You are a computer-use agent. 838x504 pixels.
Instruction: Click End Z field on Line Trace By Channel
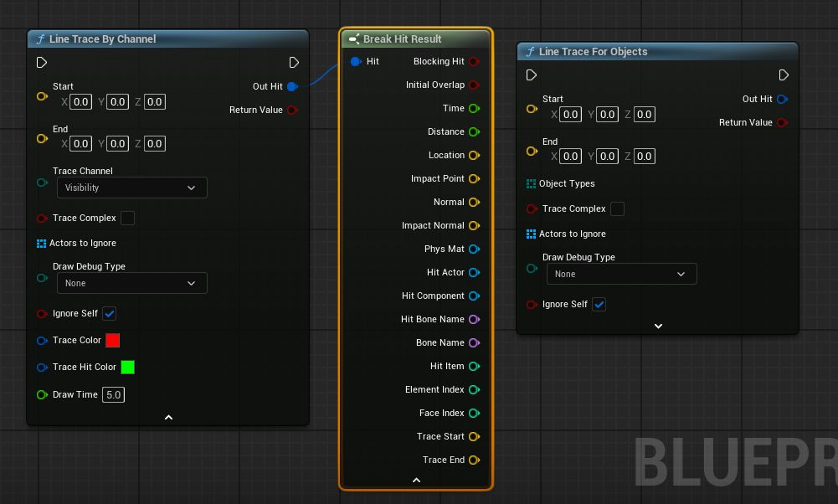pyautogui.click(x=154, y=144)
